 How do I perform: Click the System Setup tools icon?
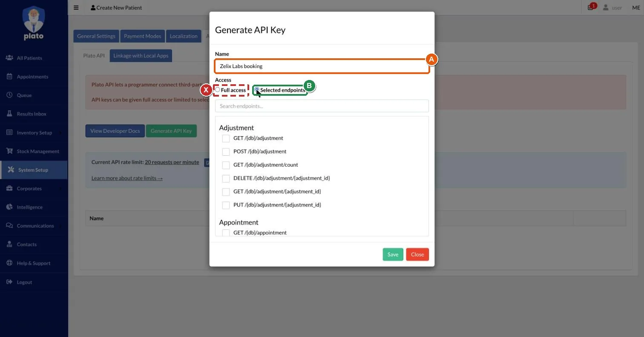11,170
